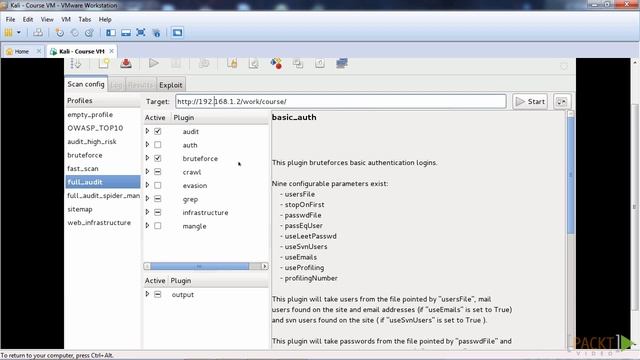
Task: Open the proxy tool icon
Action: click(320, 63)
